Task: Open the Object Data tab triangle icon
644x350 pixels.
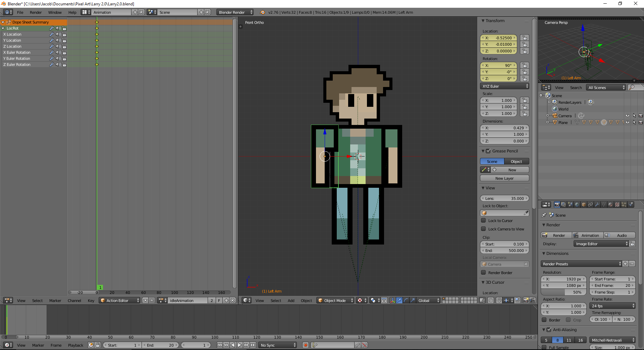Action: [x=604, y=205]
